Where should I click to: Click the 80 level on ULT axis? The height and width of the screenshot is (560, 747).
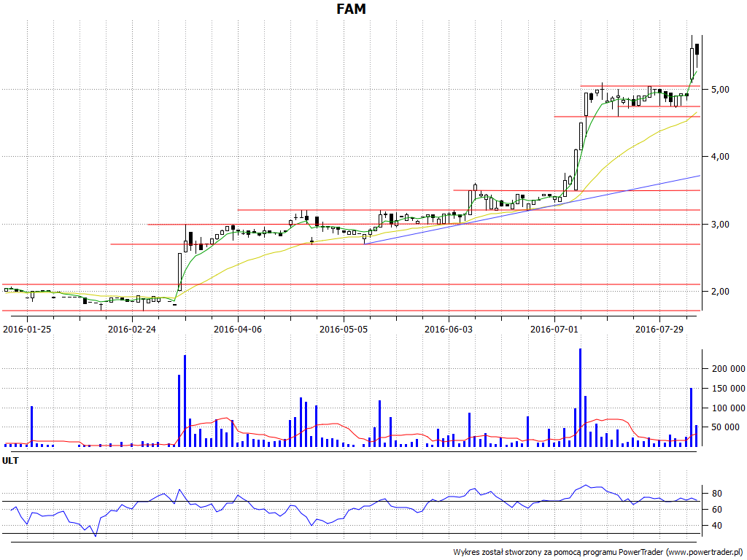[x=716, y=494]
